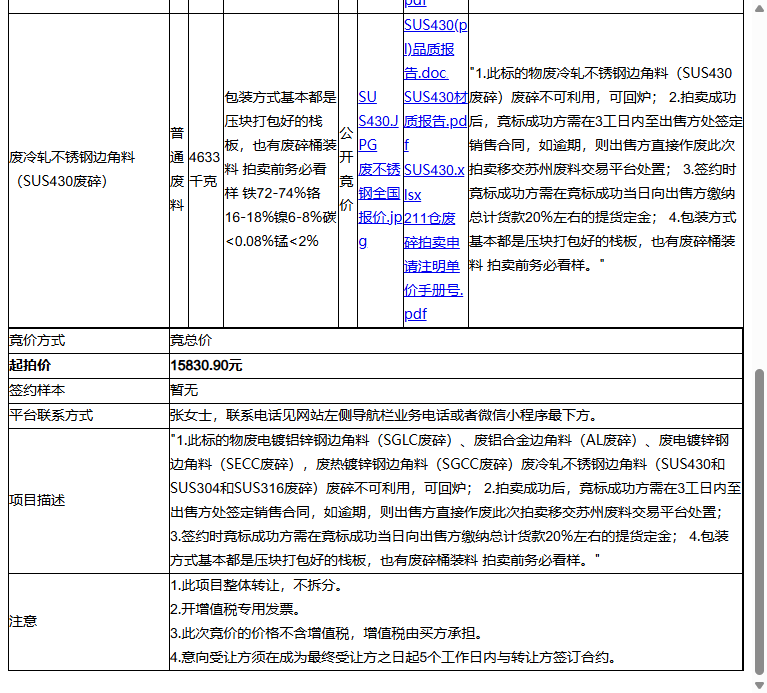Viewport: 767px width, 693px height.
Task: Open the SUS430.xlsx link
Action: click(434, 182)
